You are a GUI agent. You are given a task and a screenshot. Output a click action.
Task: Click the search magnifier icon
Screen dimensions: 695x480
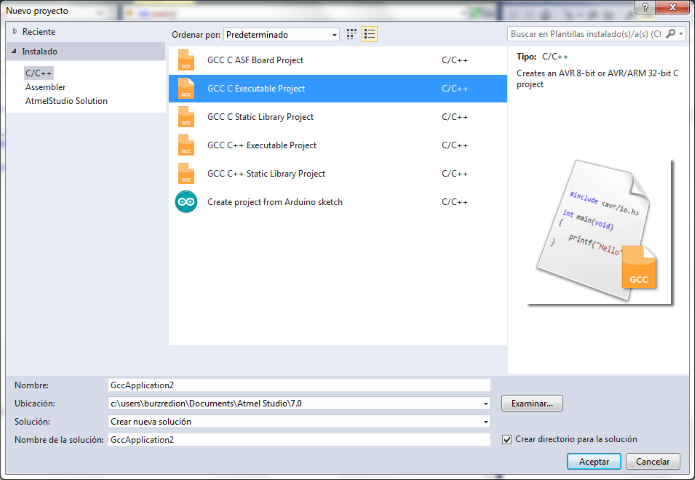pyautogui.click(x=671, y=34)
